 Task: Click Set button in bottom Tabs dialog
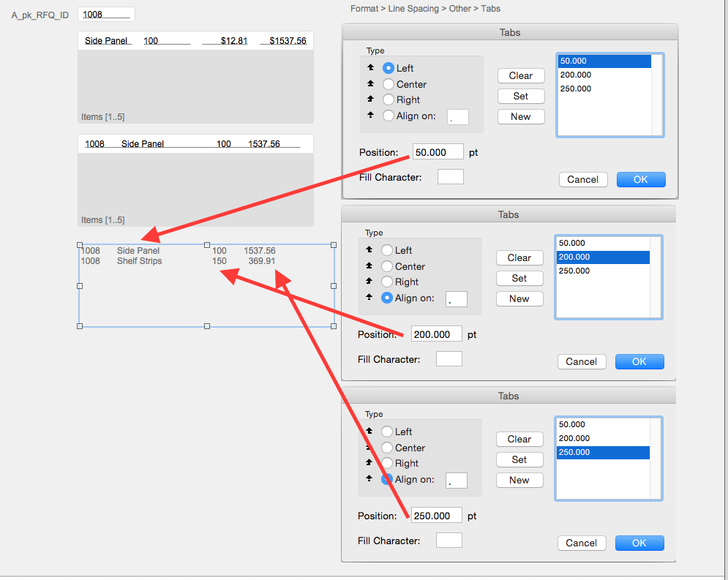[519, 459]
